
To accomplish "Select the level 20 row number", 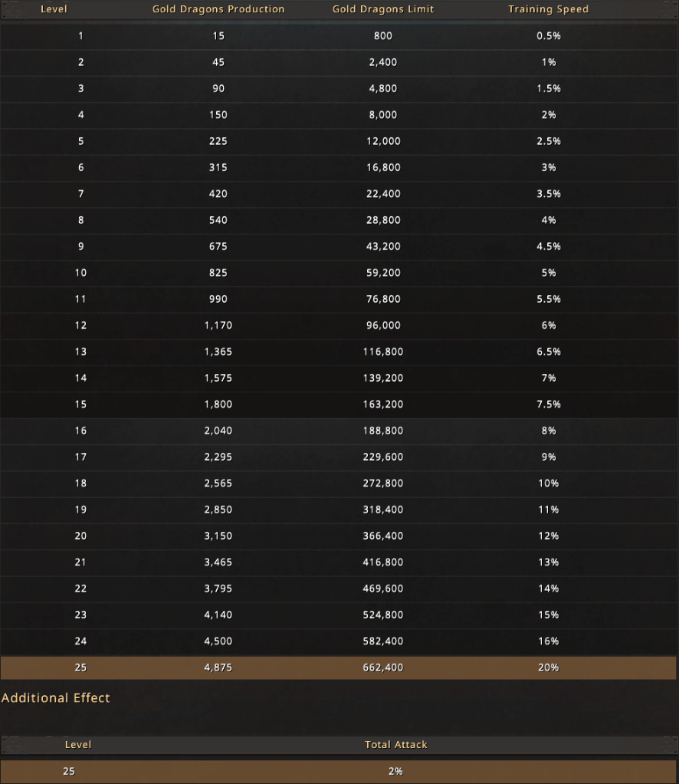I will (80, 536).
